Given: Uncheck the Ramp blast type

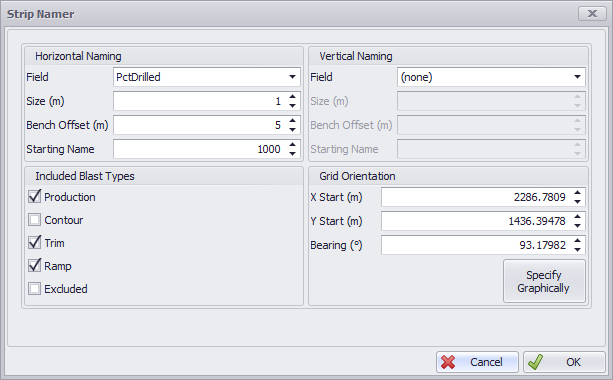Looking at the screenshot, I should pos(34,265).
